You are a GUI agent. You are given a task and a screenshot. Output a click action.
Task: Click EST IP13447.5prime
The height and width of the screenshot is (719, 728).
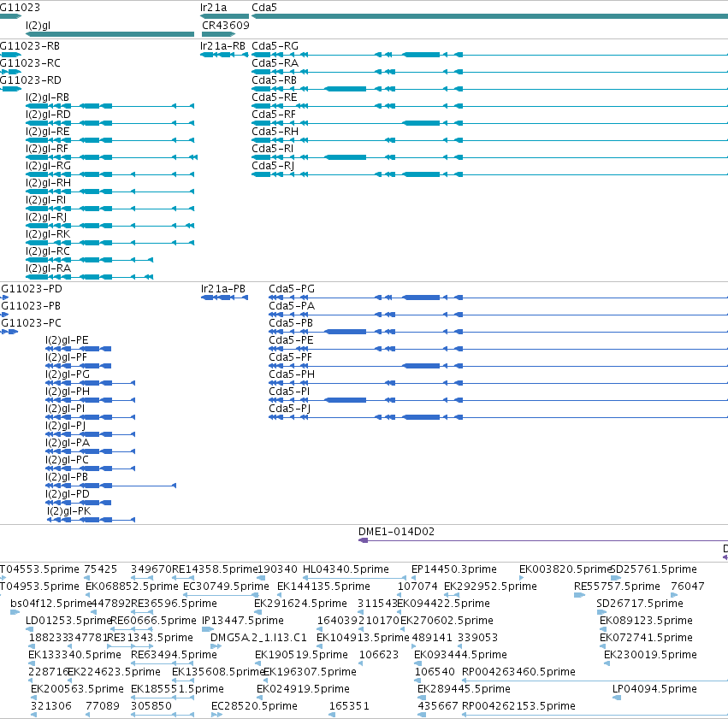click(x=208, y=629)
